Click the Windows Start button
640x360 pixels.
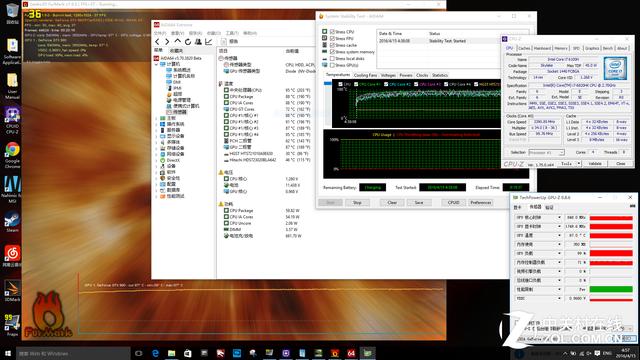[x=8, y=353]
